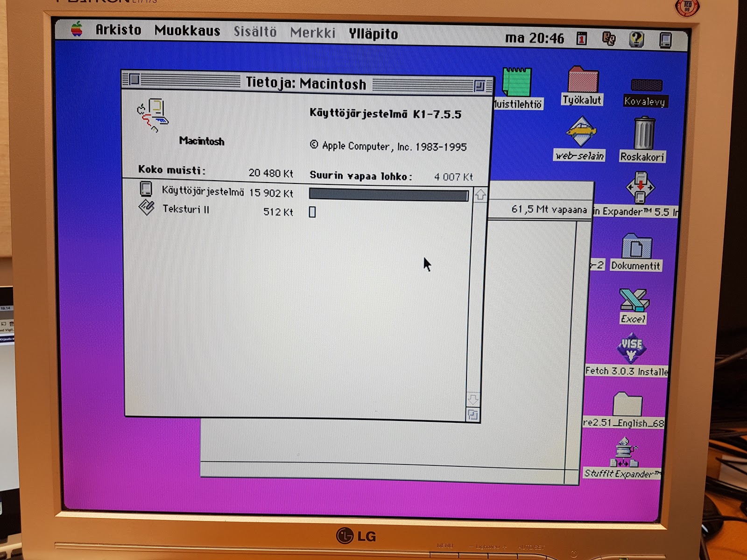
Task: Open the Muokkaus menu
Action: [187, 31]
